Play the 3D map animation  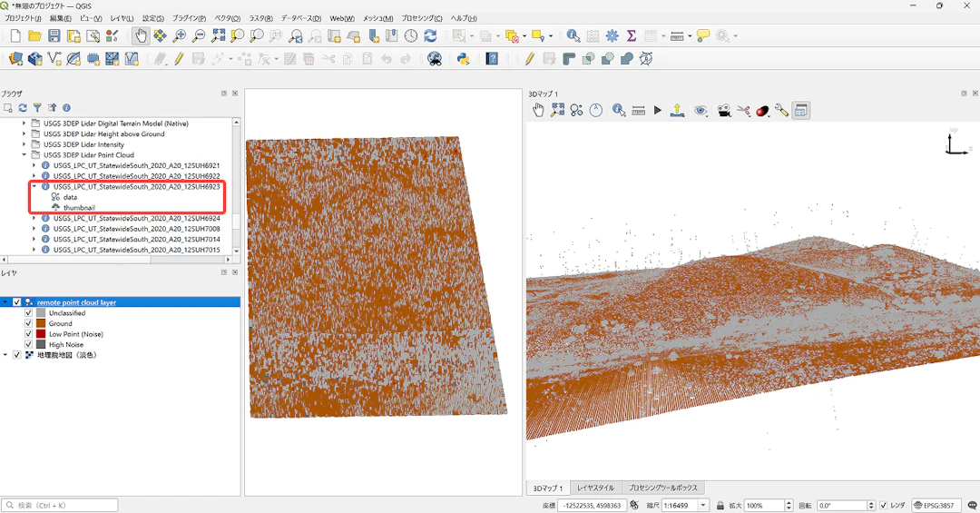[658, 111]
